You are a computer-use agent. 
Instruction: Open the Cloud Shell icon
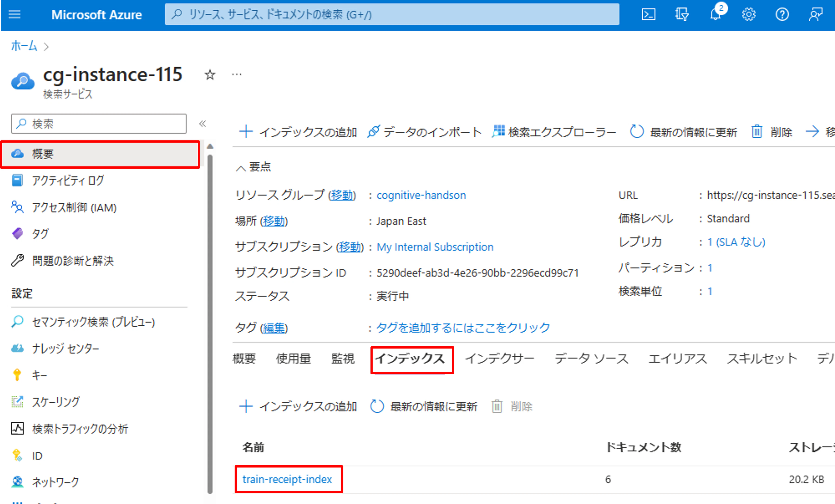coord(648,15)
